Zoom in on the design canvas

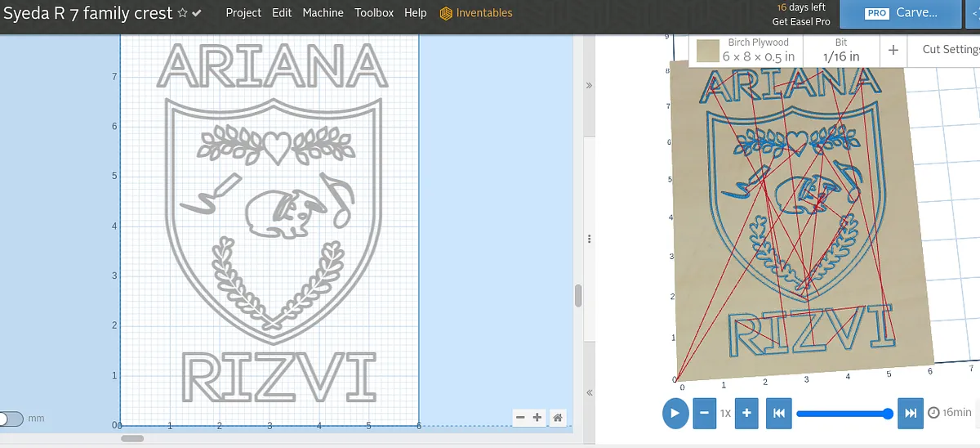tap(537, 418)
